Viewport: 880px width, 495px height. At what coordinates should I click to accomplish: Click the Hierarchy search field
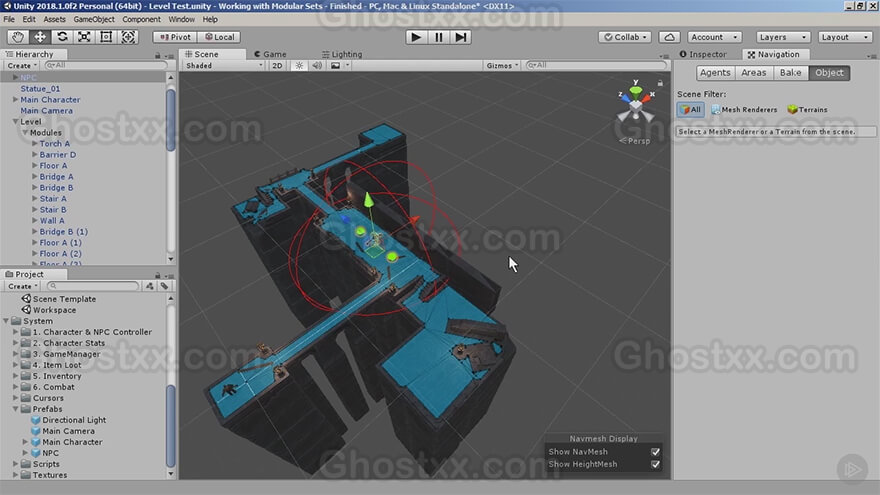[x=105, y=66]
